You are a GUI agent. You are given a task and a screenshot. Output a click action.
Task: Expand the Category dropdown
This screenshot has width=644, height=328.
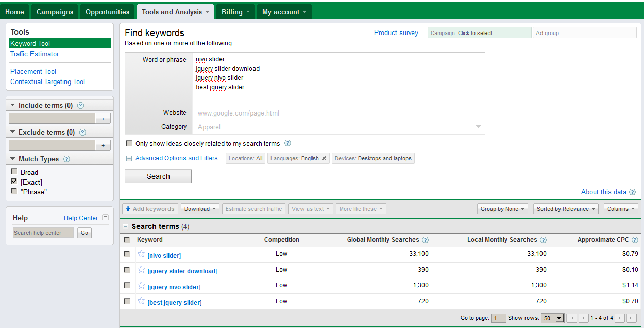click(x=478, y=127)
